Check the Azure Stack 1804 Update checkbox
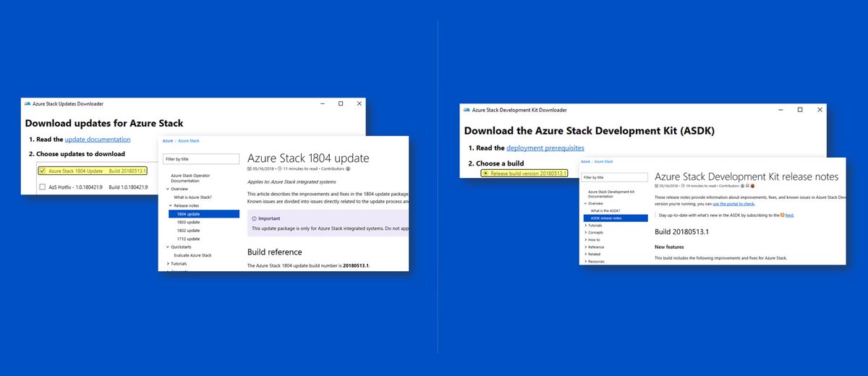The image size is (868, 376). (42, 171)
